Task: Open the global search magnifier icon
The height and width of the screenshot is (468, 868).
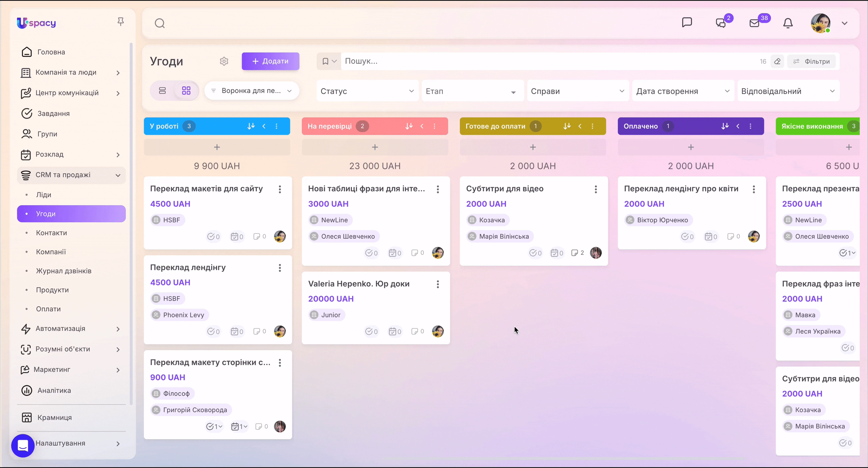Action: [x=160, y=23]
